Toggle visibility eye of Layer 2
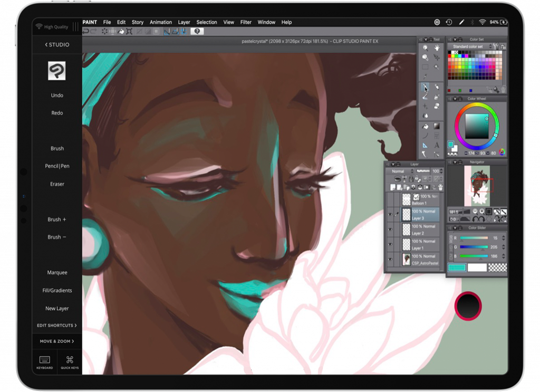Screen dimensions: 540x392 tap(390, 230)
